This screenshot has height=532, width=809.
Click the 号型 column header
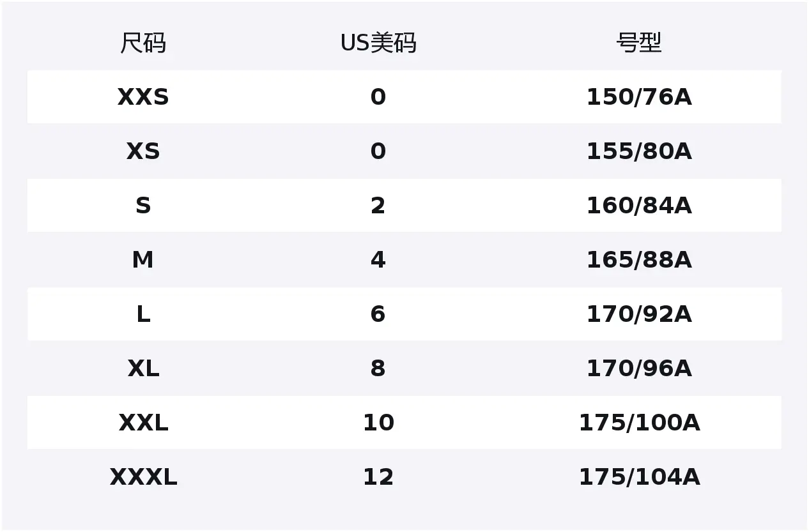click(x=638, y=43)
